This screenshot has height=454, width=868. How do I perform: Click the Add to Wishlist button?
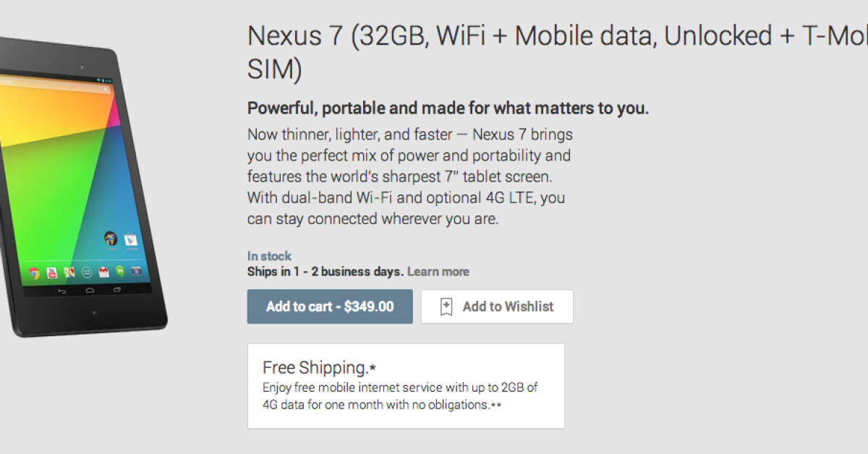click(x=497, y=307)
